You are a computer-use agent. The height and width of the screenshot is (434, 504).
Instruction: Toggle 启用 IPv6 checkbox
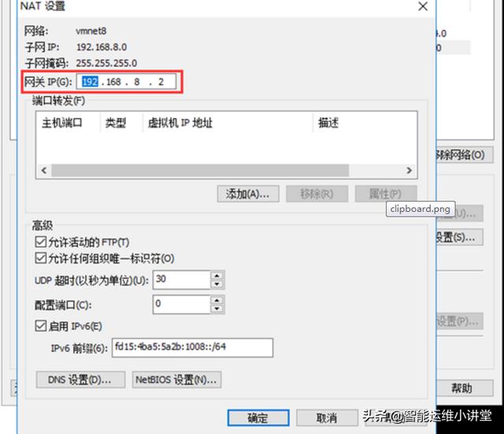[x=40, y=325]
